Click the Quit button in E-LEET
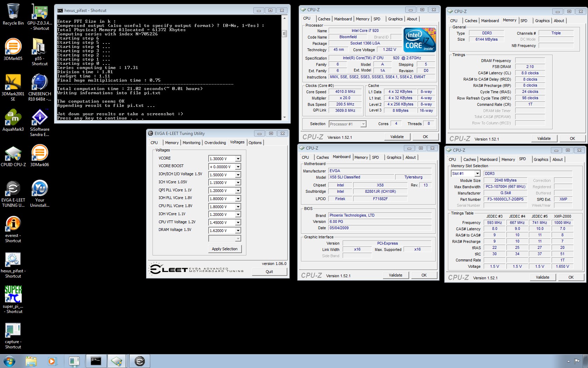 point(269,272)
